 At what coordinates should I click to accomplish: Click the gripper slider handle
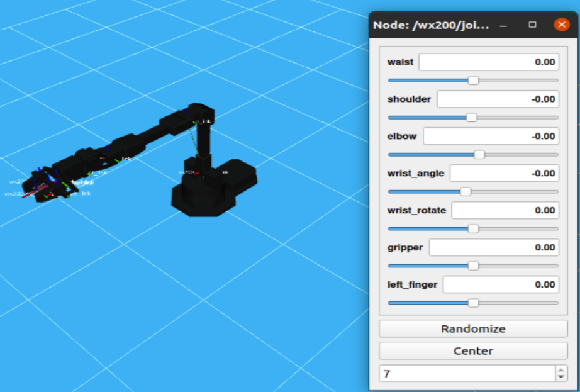(473, 266)
